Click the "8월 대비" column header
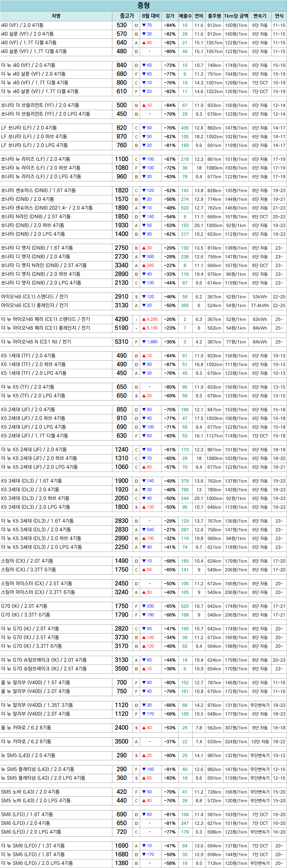 pyautogui.click(x=151, y=16)
